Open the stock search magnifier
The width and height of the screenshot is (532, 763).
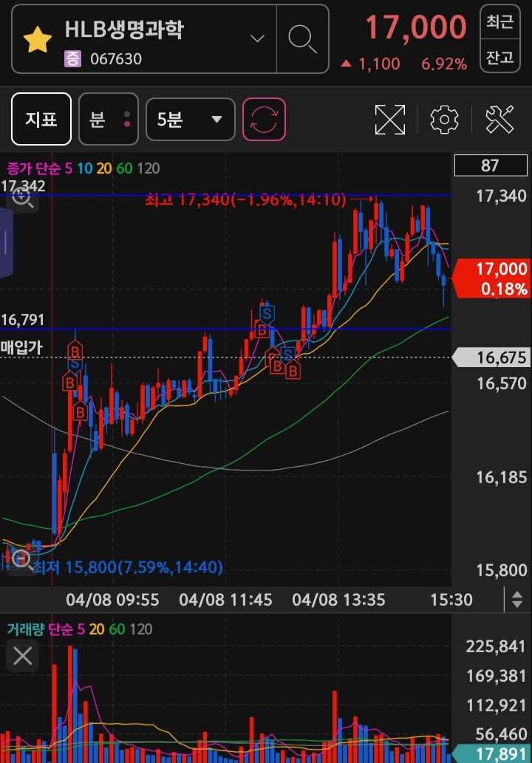[x=302, y=39]
